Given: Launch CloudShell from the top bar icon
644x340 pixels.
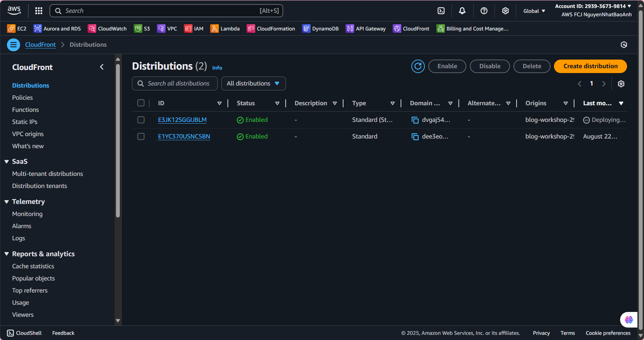Looking at the screenshot, I should pos(441,11).
